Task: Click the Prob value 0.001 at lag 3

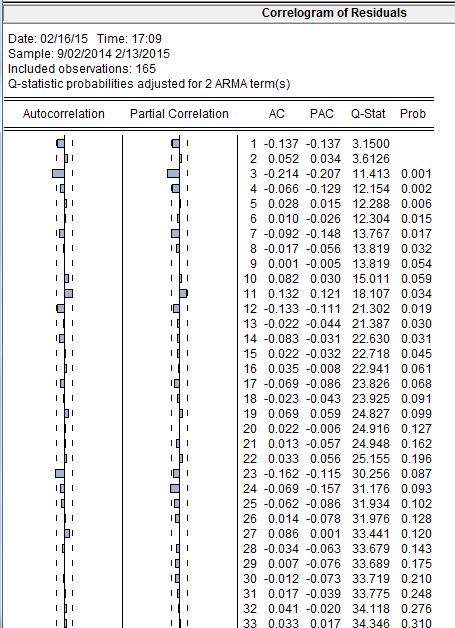Action: [417, 174]
